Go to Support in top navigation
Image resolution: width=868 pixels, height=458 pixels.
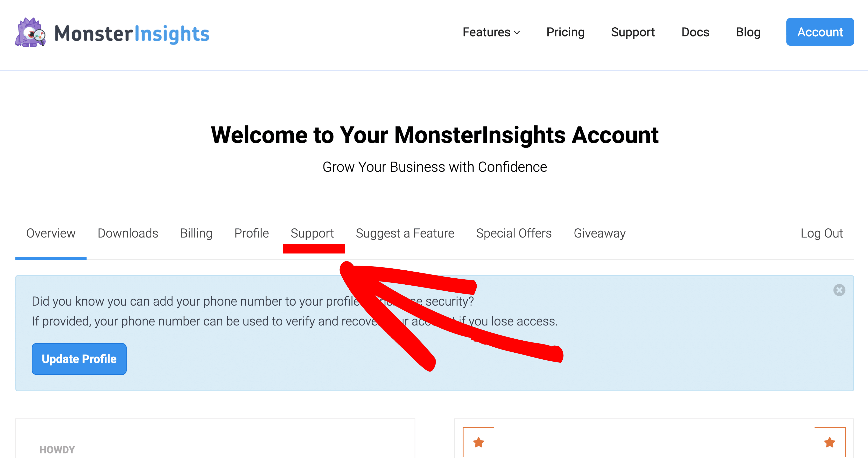[633, 32]
